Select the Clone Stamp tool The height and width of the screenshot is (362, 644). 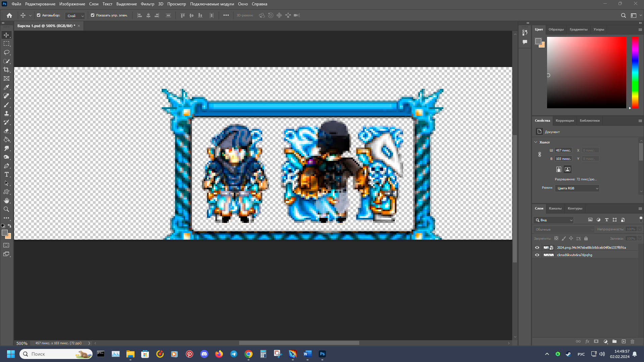(x=6, y=113)
